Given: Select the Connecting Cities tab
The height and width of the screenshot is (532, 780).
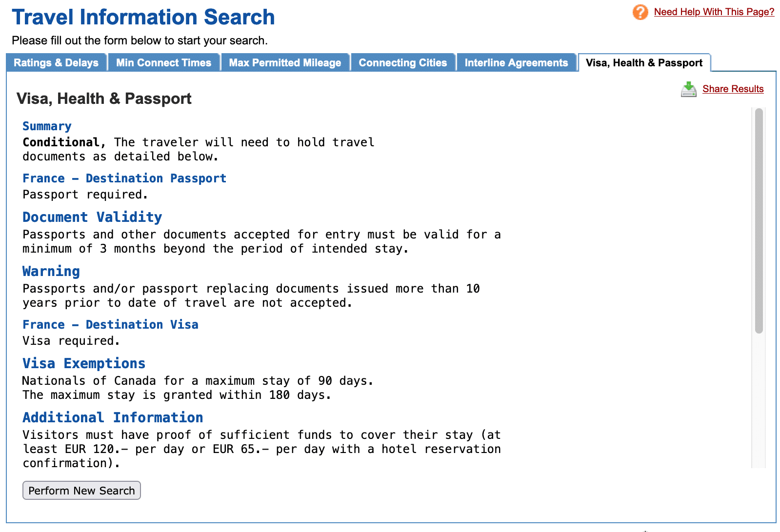Looking at the screenshot, I should pyautogui.click(x=402, y=63).
